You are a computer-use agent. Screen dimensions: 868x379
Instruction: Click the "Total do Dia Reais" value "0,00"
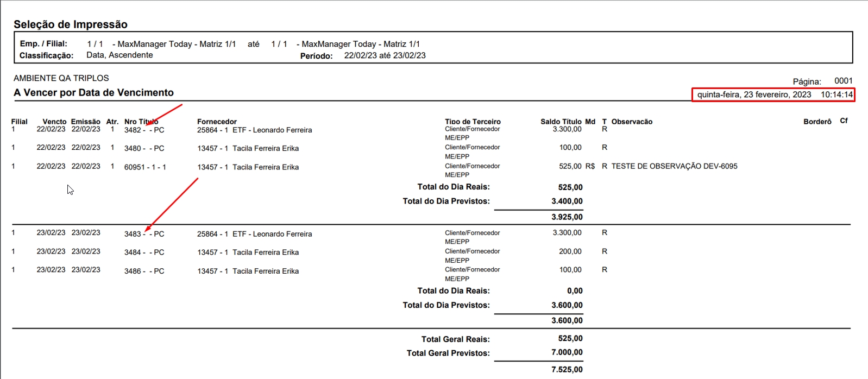575,291
